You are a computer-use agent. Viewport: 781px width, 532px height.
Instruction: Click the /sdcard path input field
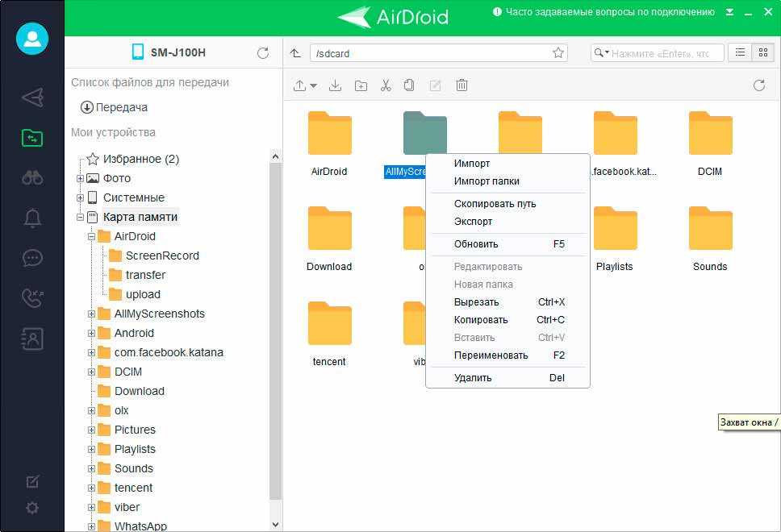point(428,53)
